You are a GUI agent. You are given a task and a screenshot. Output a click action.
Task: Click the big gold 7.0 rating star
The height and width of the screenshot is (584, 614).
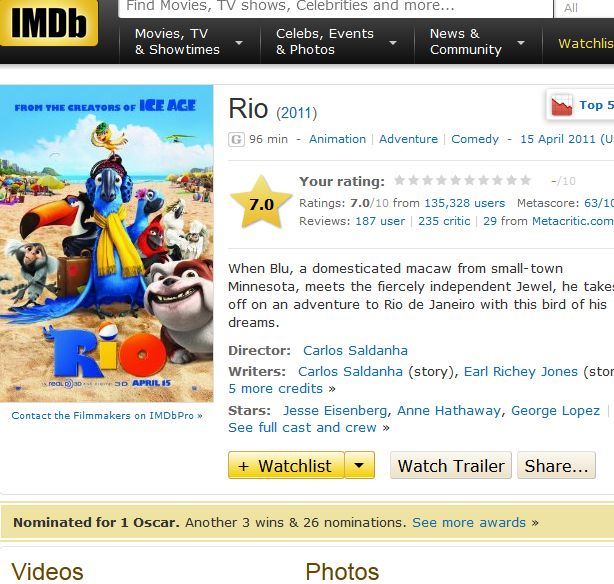click(x=261, y=203)
